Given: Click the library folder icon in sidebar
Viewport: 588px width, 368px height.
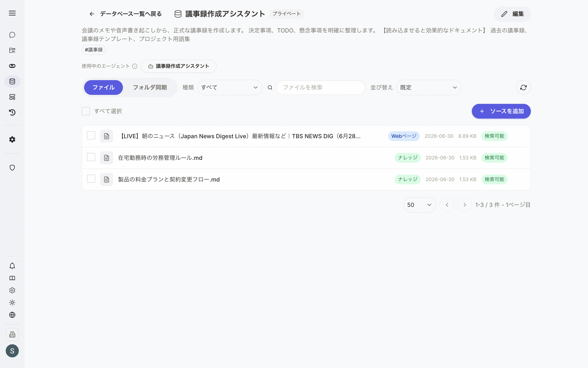Looking at the screenshot, I should tap(12, 50).
